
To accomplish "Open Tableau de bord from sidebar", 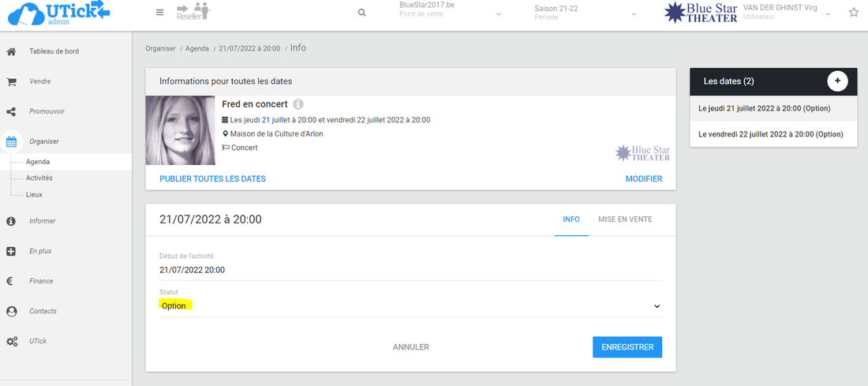I will pos(54,51).
